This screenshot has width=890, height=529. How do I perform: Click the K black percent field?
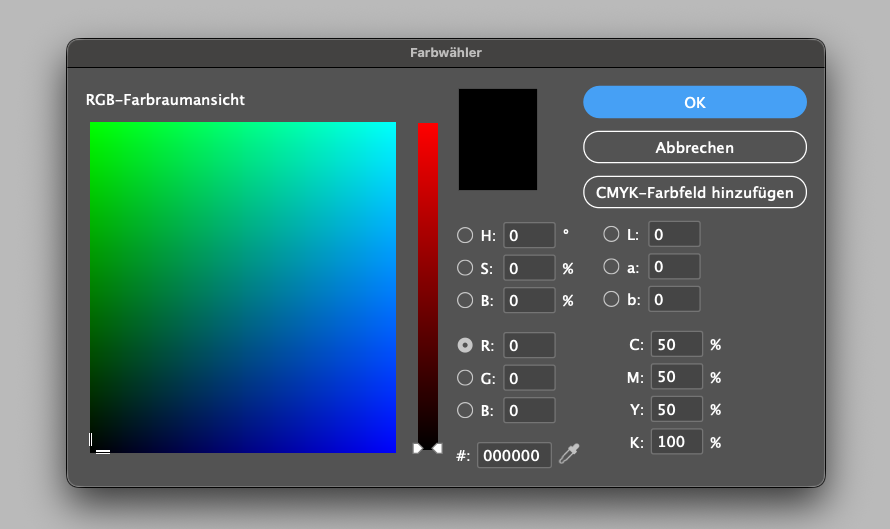(677, 442)
